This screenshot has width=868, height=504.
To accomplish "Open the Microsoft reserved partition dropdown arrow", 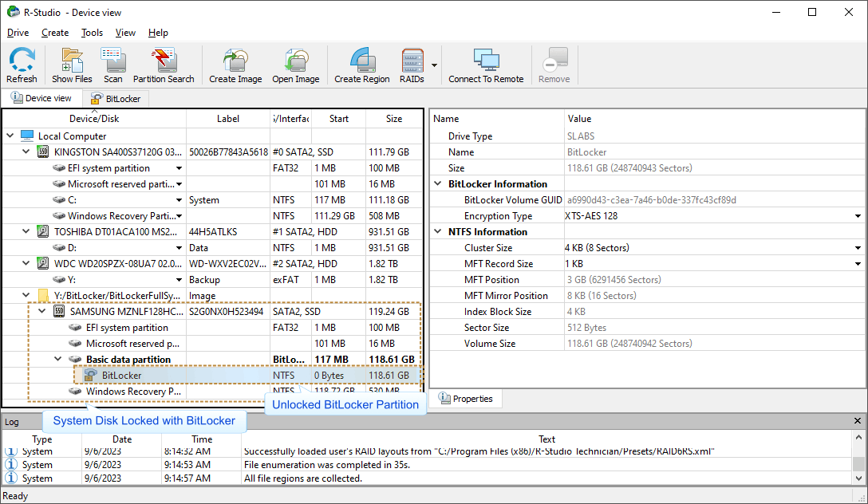I will (x=179, y=184).
